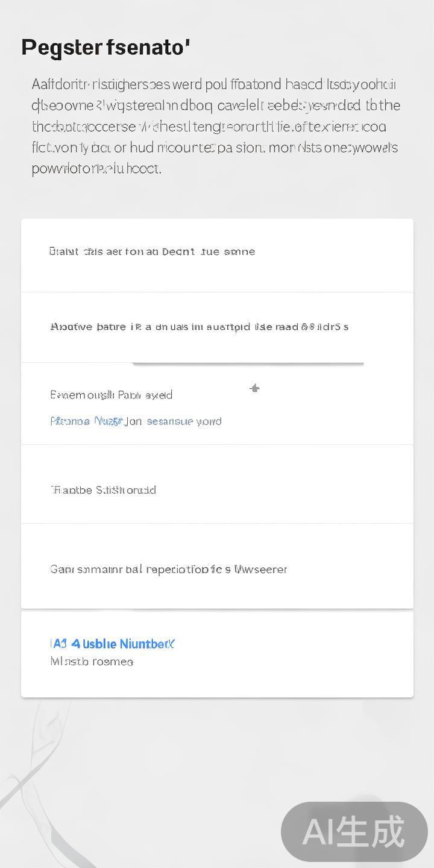The image size is (434, 868).
Task: Click the first line of the description paragraph
Action: pos(214,84)
